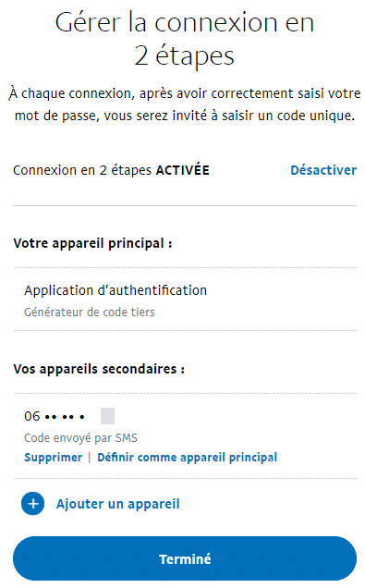This screenshot has height=588, width=365.
Task: Click the blue plus icon
Action: pos(33,503)
